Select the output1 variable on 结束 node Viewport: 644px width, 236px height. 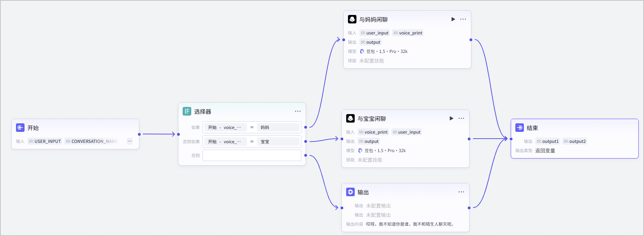548,141
